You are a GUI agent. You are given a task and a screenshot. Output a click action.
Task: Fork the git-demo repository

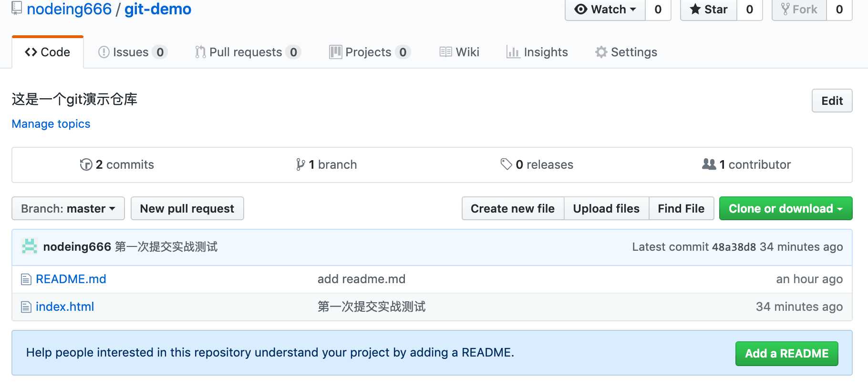point(799,10)
